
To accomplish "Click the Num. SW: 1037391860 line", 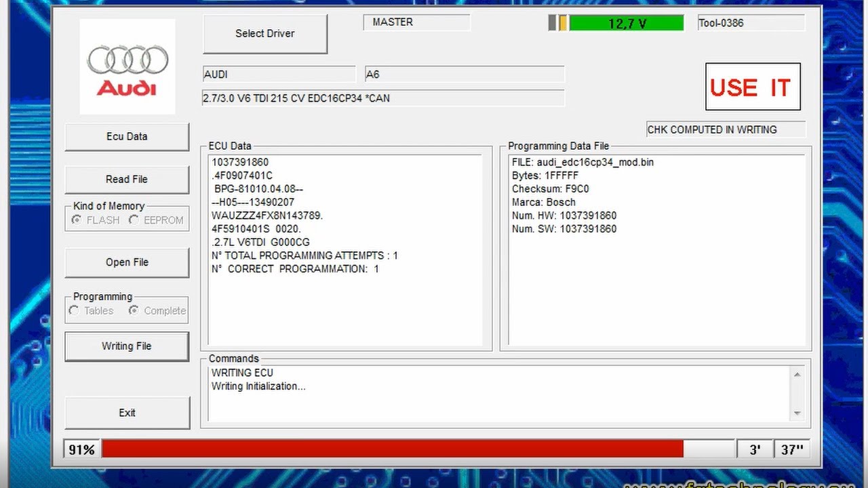I will pyautogui.click(x=564, y=229).
